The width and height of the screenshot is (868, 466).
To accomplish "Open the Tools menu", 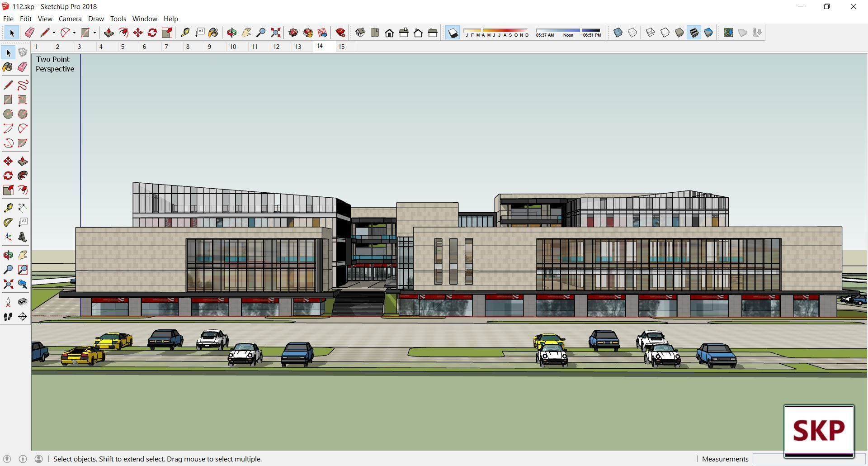I will point(118,19).
